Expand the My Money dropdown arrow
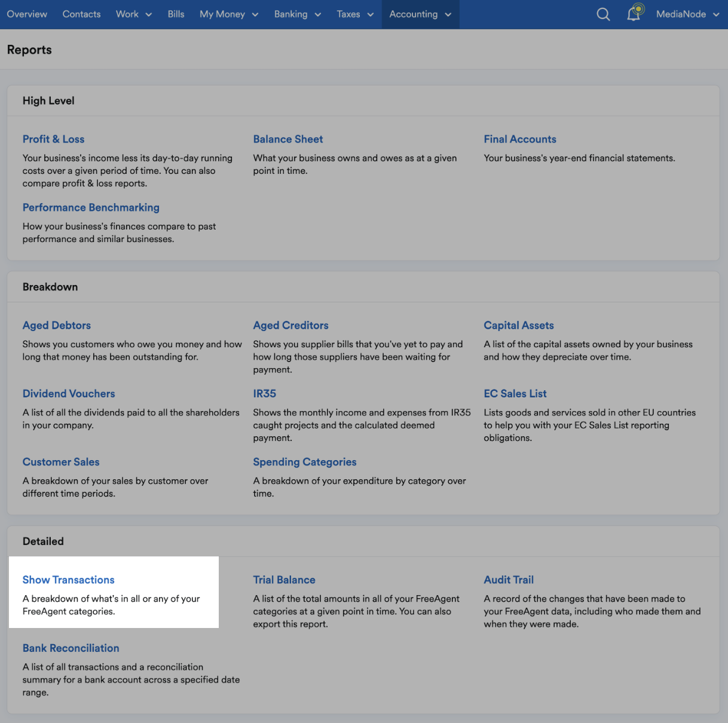The width and height of the screenshot is (728, 723). [x=255, y=14]
